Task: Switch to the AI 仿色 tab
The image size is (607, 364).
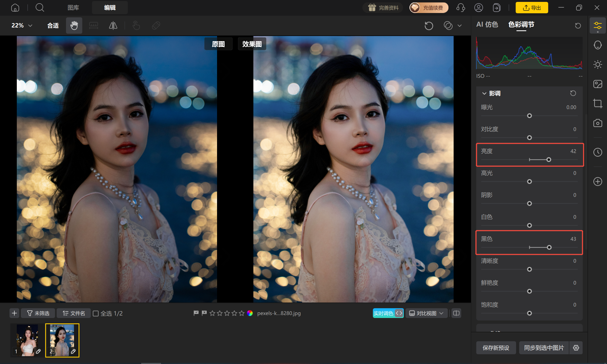Action: coord(487,24)
